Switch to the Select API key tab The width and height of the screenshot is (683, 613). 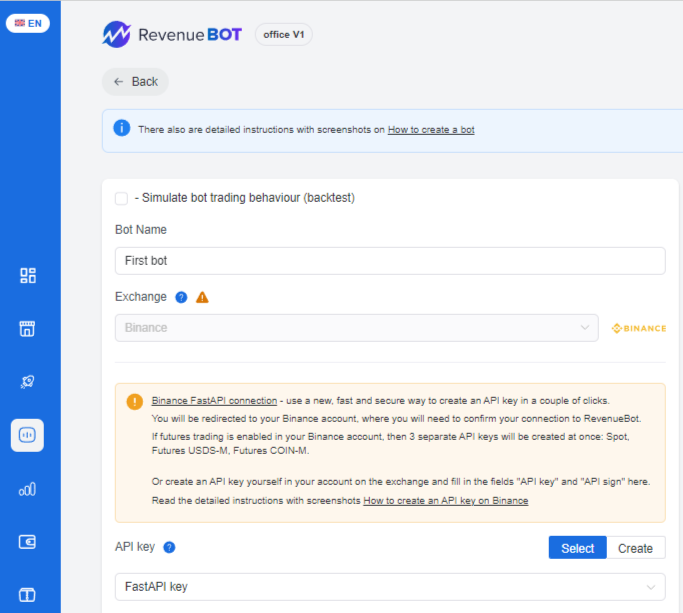pyautogui.click(x=578, y=548)
